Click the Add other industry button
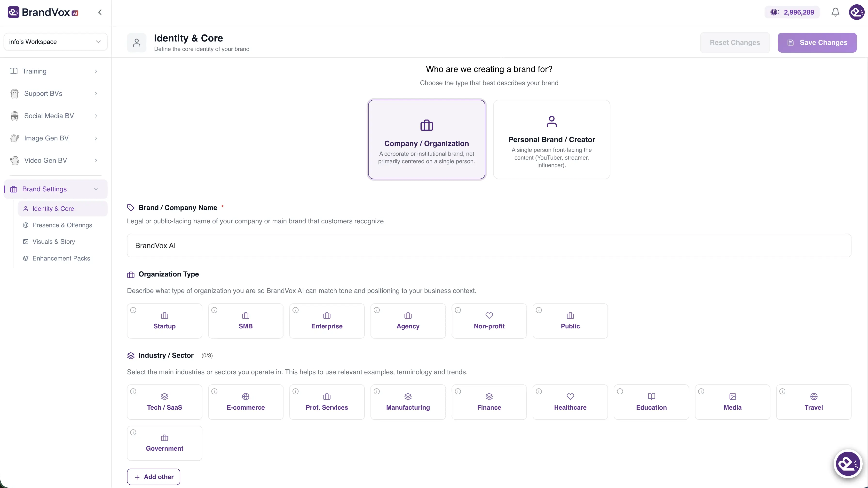Viewport: 868px width, 488px height. 154,477
